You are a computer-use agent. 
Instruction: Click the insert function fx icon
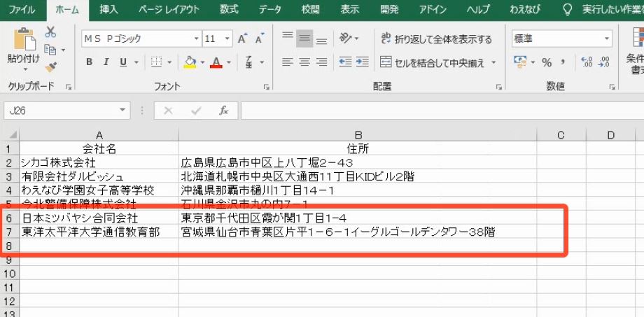(223, 111)
